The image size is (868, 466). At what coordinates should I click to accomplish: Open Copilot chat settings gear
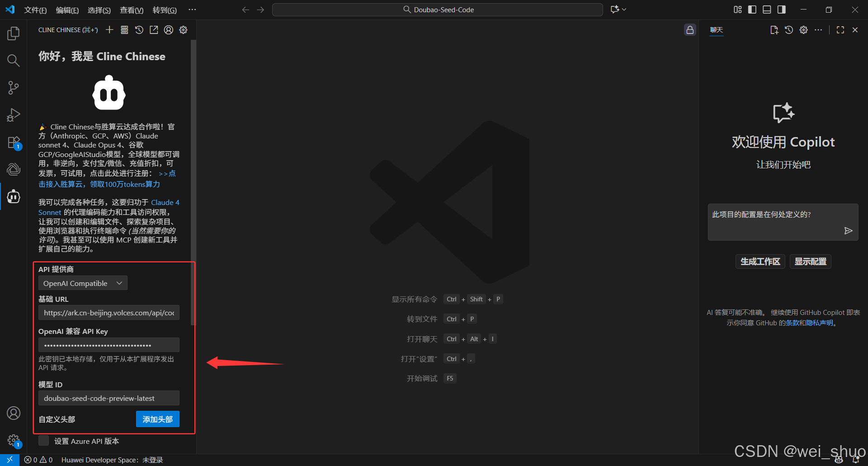pyautogui.click(x=803, y=30)
